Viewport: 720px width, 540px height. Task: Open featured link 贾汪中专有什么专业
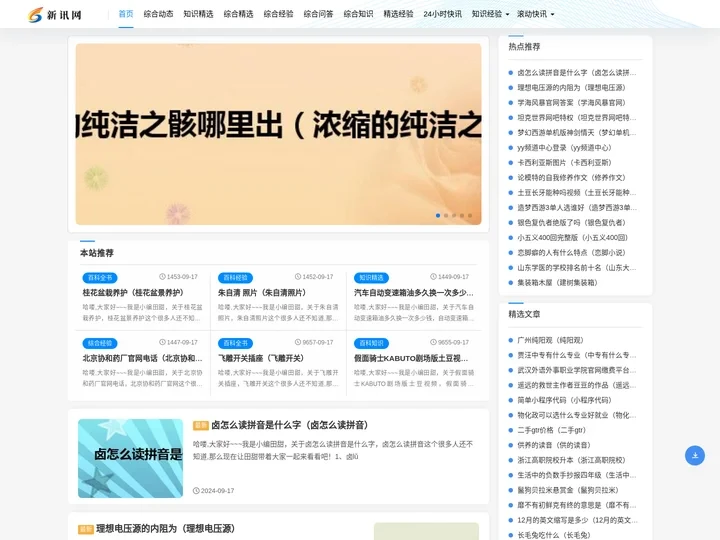tap(577, 355)
